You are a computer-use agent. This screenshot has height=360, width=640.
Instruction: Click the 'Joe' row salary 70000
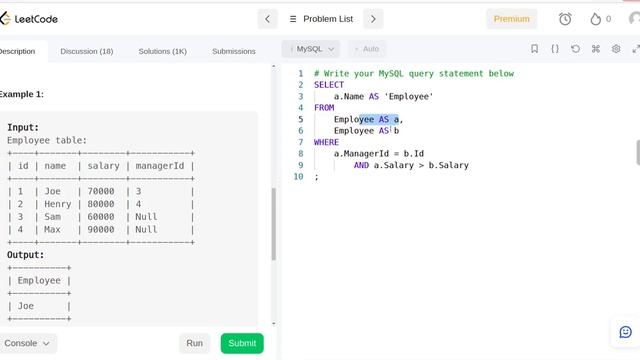pos(101,191)
